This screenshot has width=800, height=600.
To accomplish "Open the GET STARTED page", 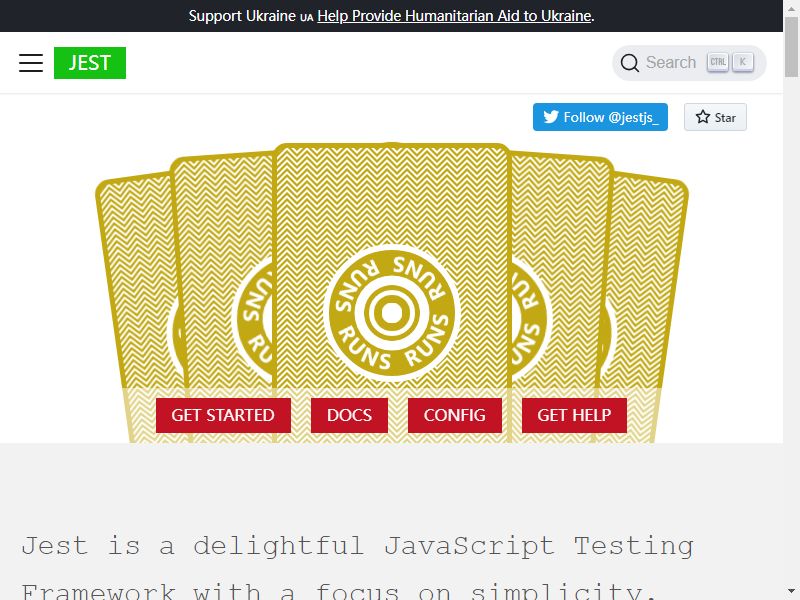I will coord(223,415).
